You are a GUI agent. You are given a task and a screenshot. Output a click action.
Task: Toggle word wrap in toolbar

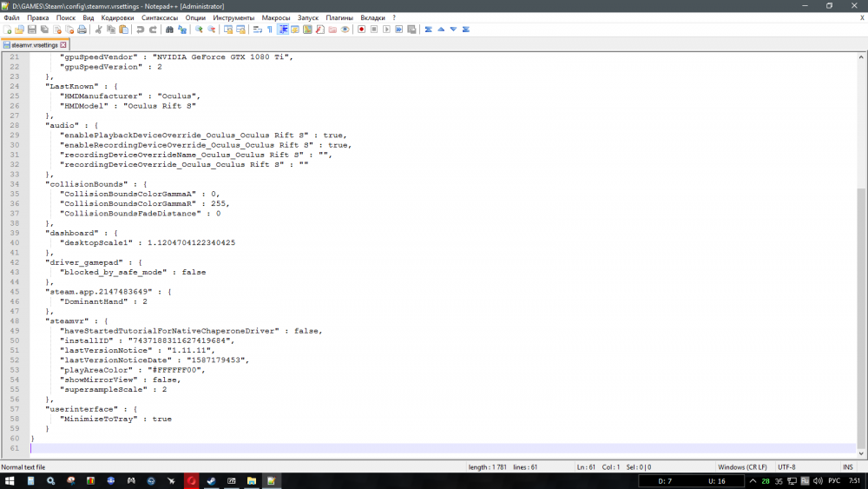click(258, 30)
